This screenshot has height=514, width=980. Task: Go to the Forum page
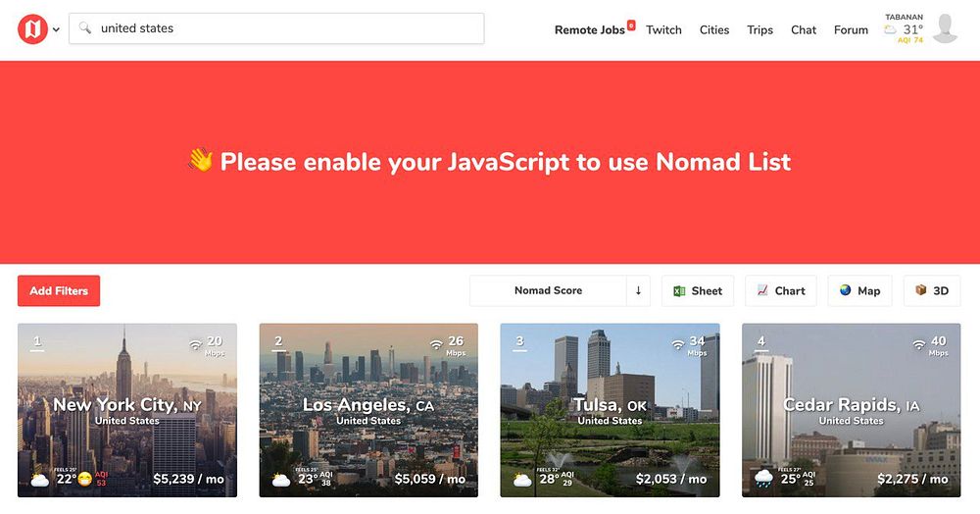851,30
